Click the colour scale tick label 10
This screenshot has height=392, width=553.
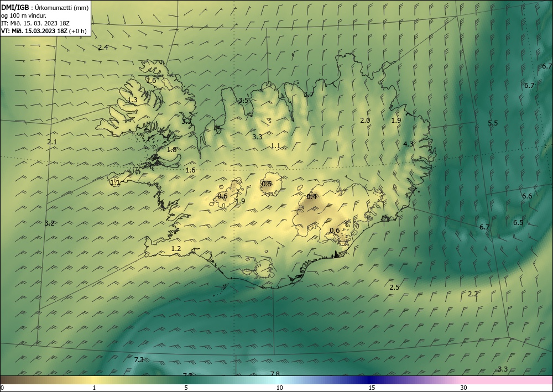coord(279,388)
